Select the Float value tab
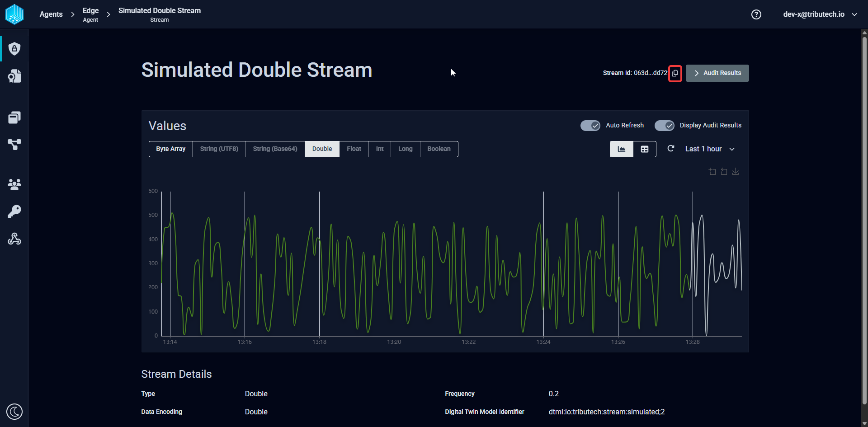The image size is (868, 427). 354,149
